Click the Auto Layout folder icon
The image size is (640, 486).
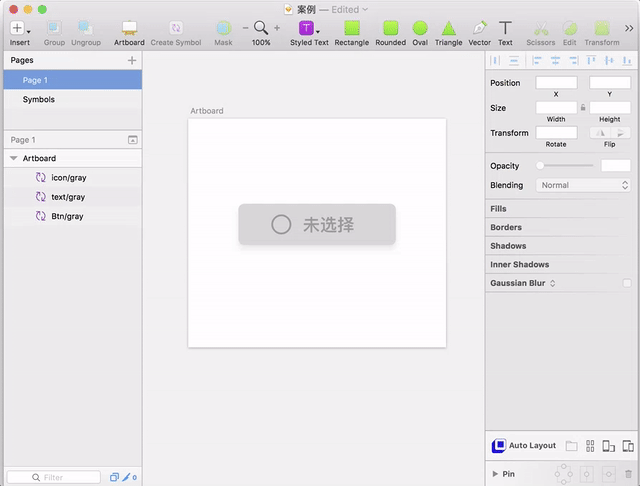571,446
